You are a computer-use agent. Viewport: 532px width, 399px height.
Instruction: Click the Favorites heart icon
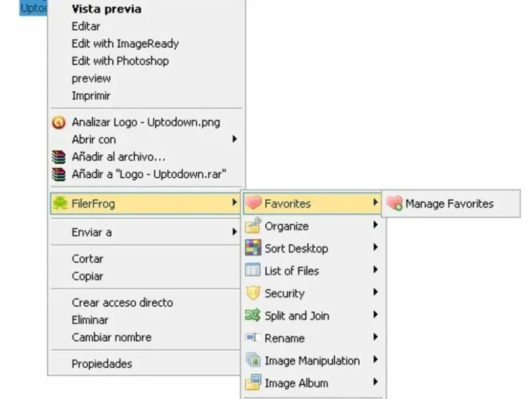coord(253,203)
